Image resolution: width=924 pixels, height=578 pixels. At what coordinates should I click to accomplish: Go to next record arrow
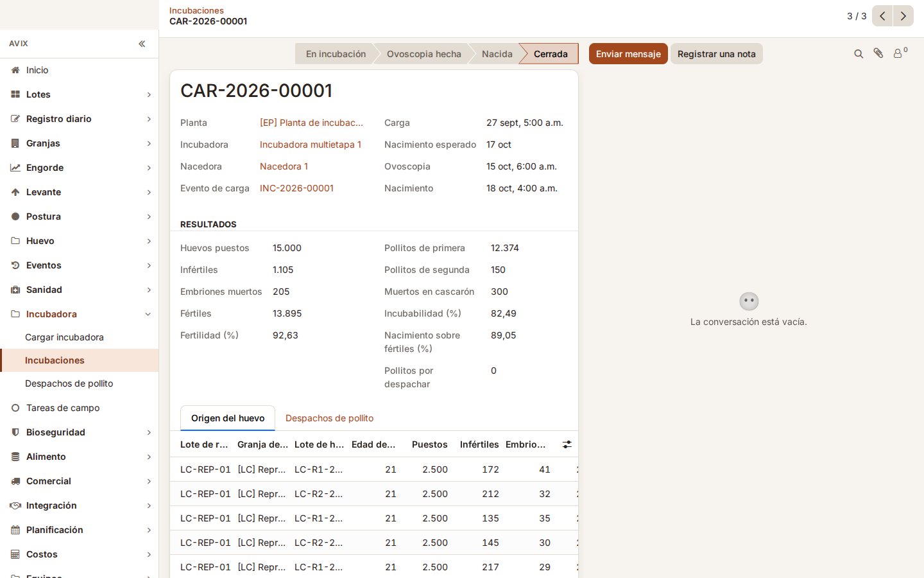(903, 16)
